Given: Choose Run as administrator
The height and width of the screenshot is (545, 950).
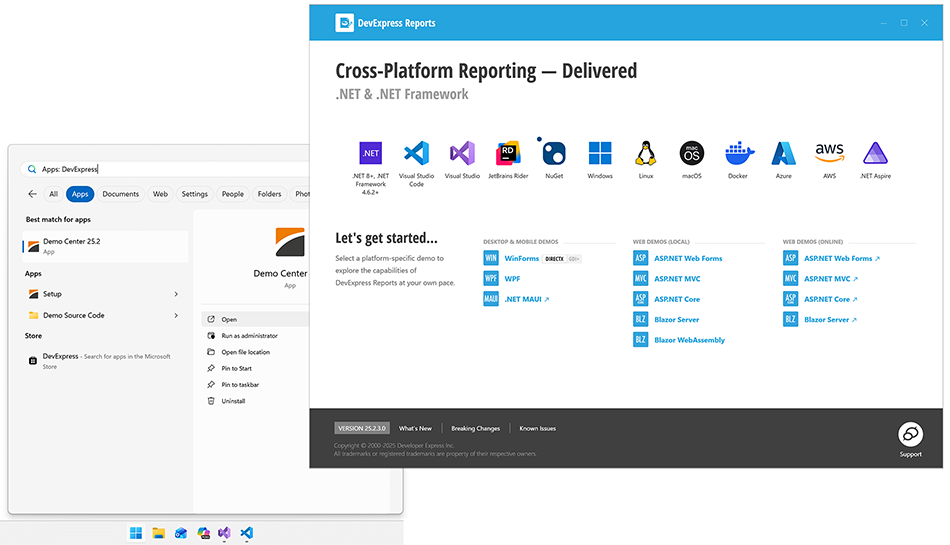Looking at the screenshot, I should (249, 335).
